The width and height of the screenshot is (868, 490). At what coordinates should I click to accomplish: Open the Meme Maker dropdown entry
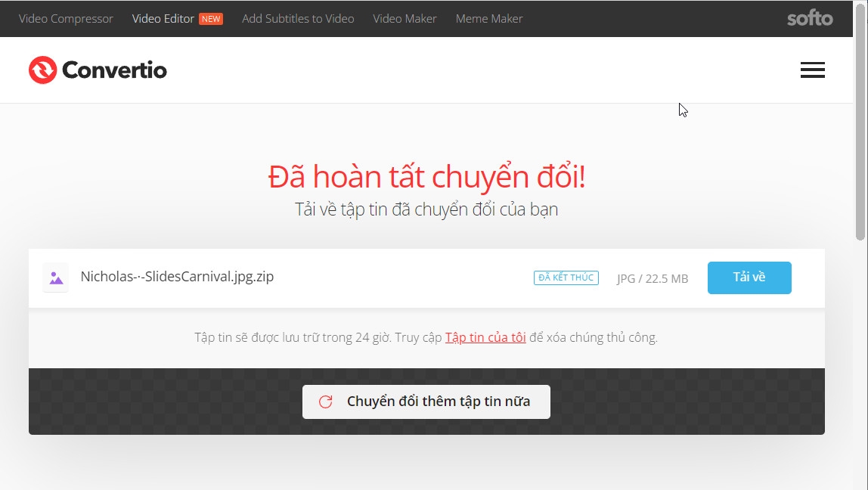tap(488, 18)
